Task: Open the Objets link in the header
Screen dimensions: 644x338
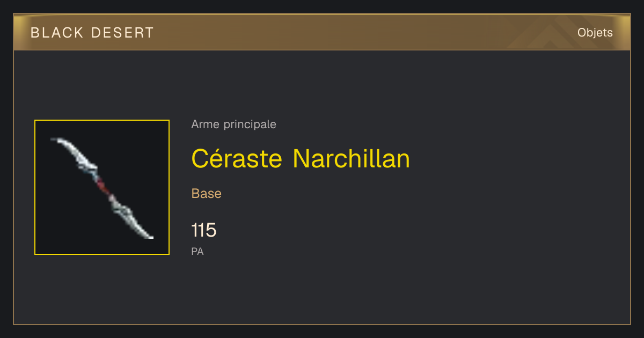Action: pos(595,33)
